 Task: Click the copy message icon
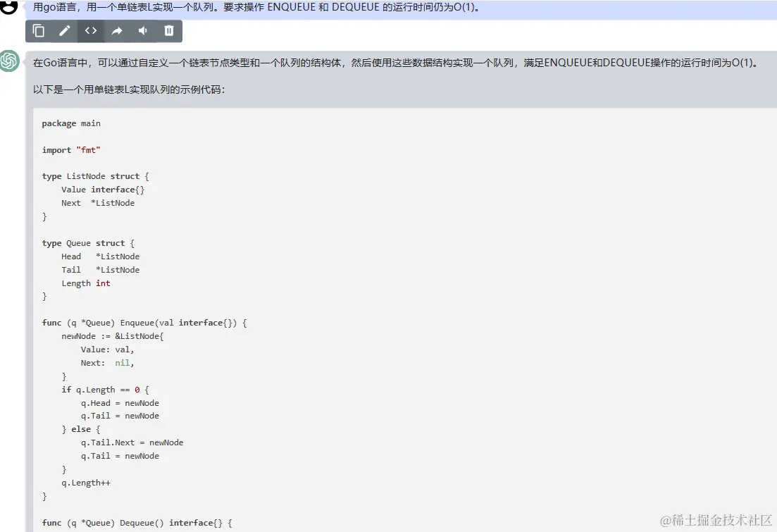tap(39, 31)
